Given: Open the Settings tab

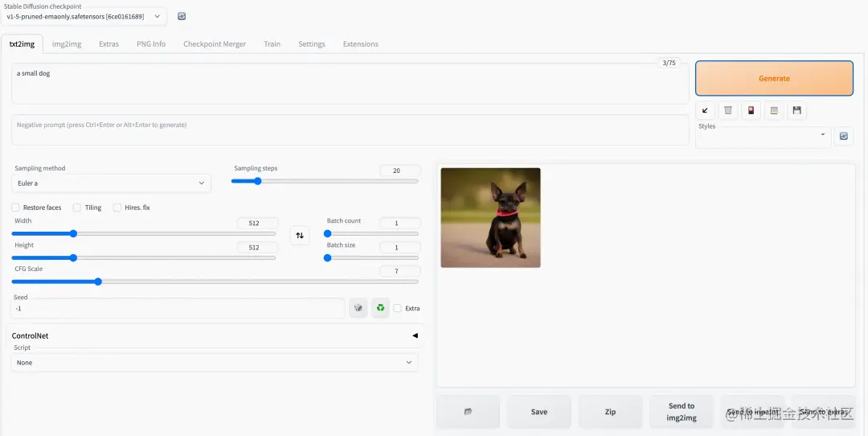Looking at the screenshot, I should click(312, 43).
